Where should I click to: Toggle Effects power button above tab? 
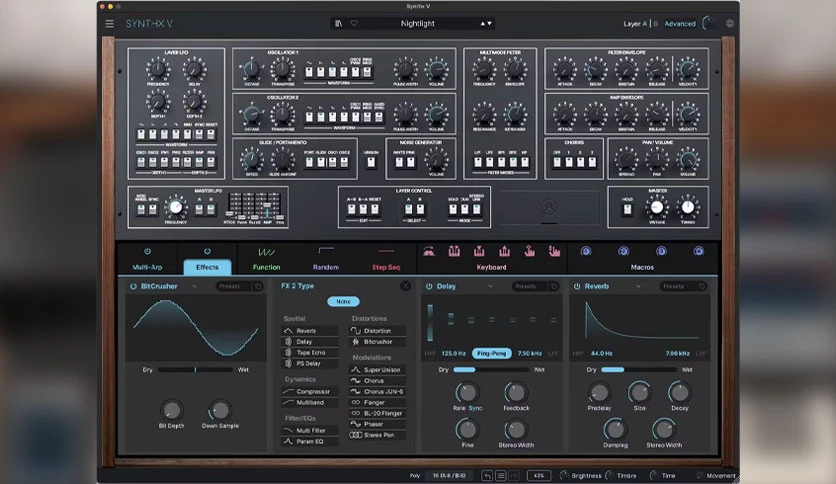[207, 251]
